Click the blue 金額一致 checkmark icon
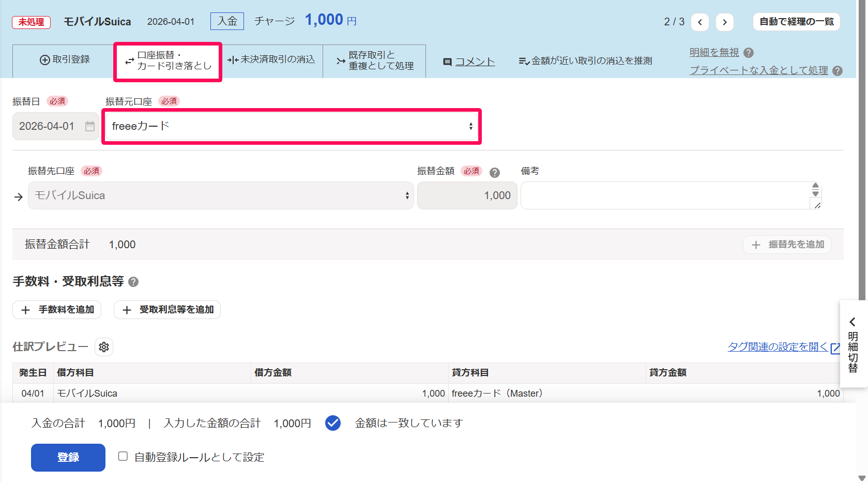The width and height of the screenshot is (868, 483). (x=333, y=423)
